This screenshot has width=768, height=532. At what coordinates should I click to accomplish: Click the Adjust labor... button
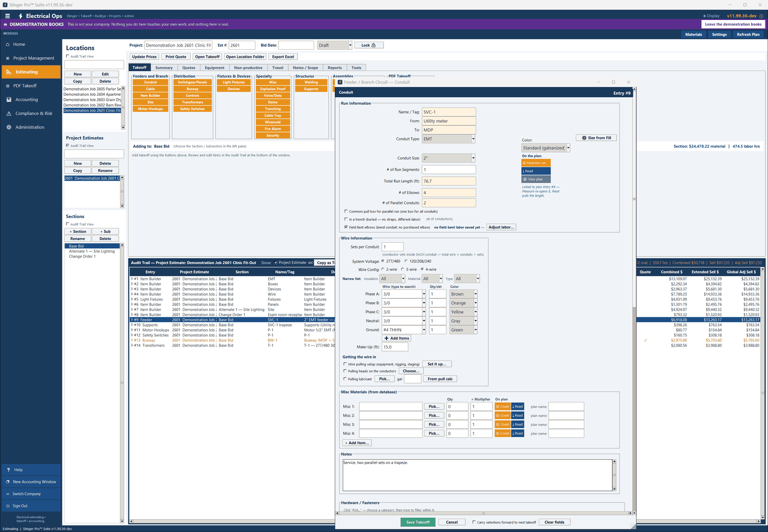pos(501,227)
